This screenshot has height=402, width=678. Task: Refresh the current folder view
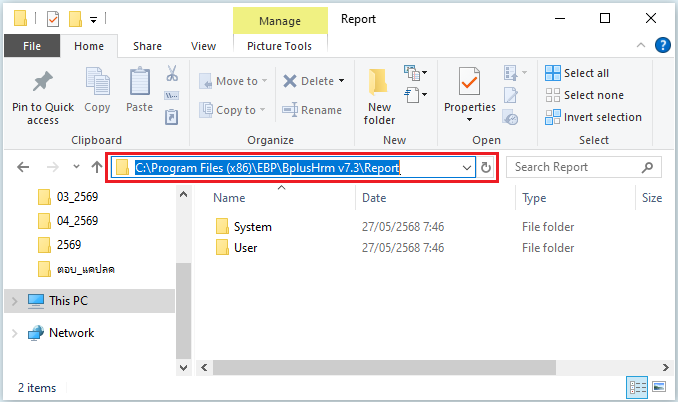(x=486, y=168)
